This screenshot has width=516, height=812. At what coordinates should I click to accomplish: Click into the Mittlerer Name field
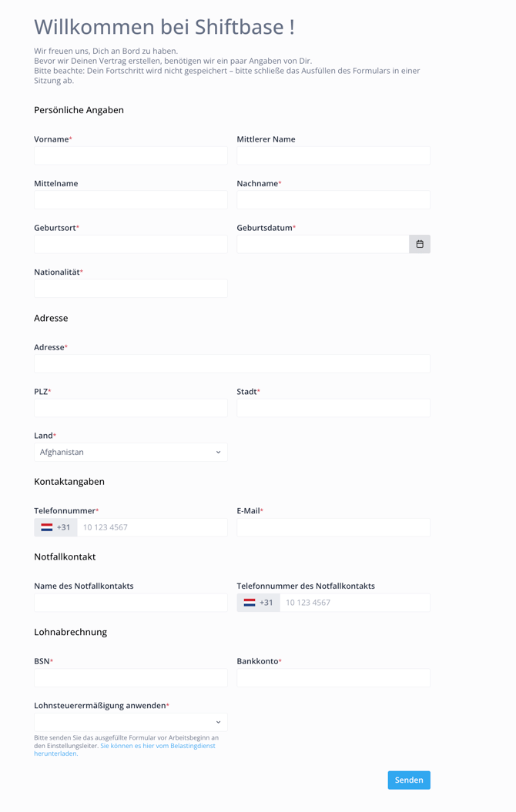333,155
